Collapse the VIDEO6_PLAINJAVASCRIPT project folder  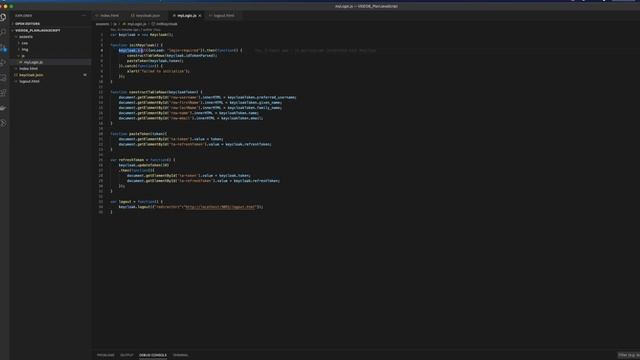click(x=38, y=30)
